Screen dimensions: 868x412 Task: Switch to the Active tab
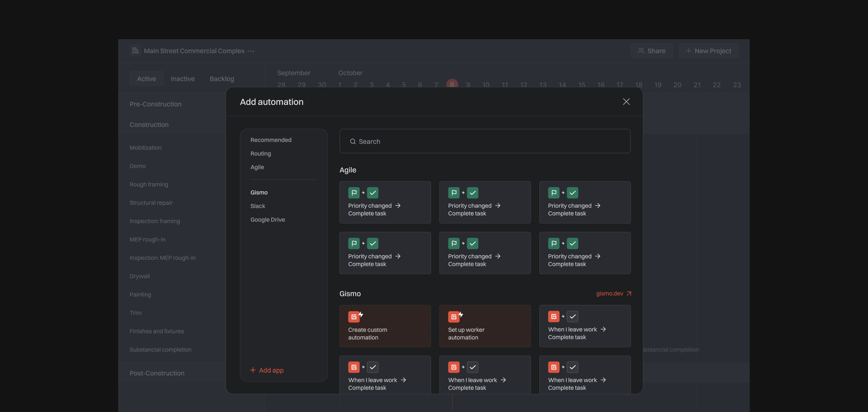146,79
